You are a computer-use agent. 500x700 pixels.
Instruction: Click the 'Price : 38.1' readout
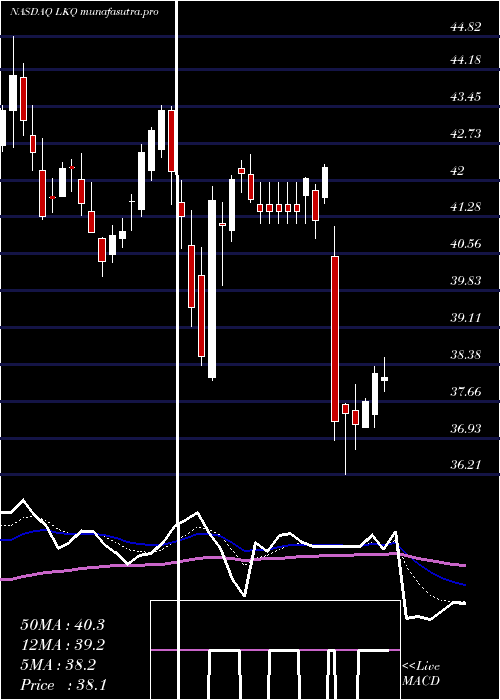62,685
